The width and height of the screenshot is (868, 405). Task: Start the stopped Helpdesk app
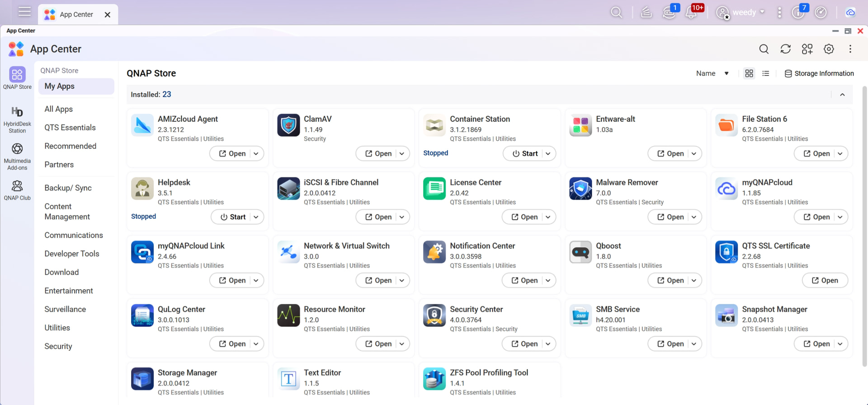pyautogui.click(x=233, y=217)
